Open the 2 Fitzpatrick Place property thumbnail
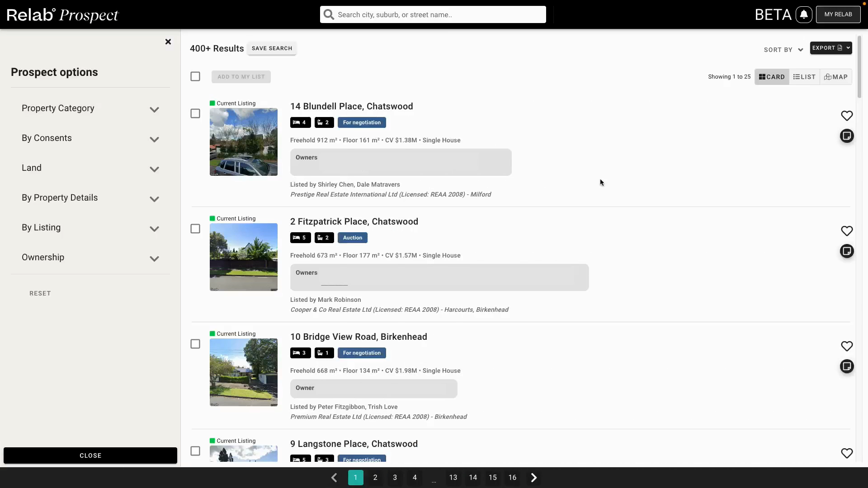 point(244,257)
